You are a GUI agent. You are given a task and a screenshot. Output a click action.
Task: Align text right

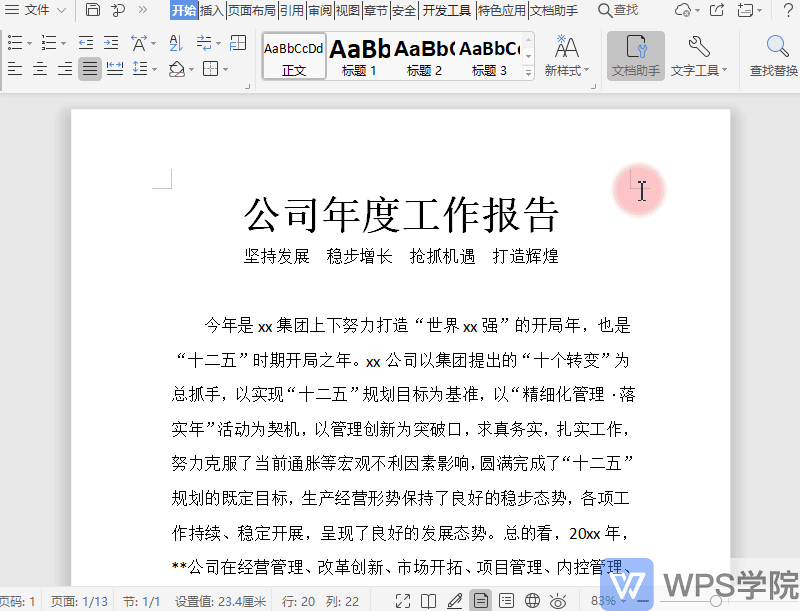tap(65, 68)
